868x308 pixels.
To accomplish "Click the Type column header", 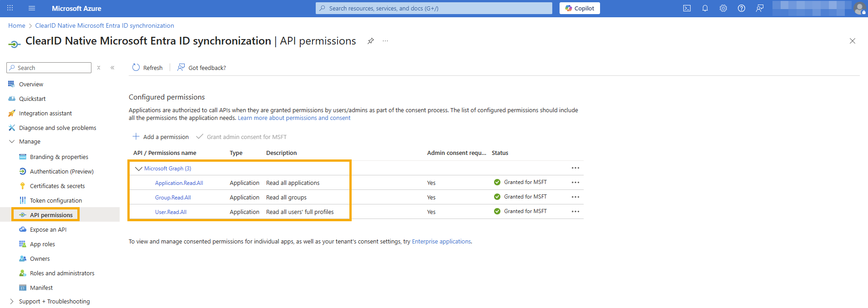I will pos(236,153).
